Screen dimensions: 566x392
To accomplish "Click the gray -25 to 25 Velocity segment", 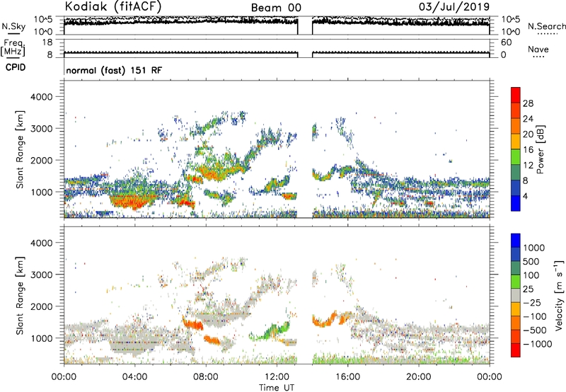I will click(516, 295).
